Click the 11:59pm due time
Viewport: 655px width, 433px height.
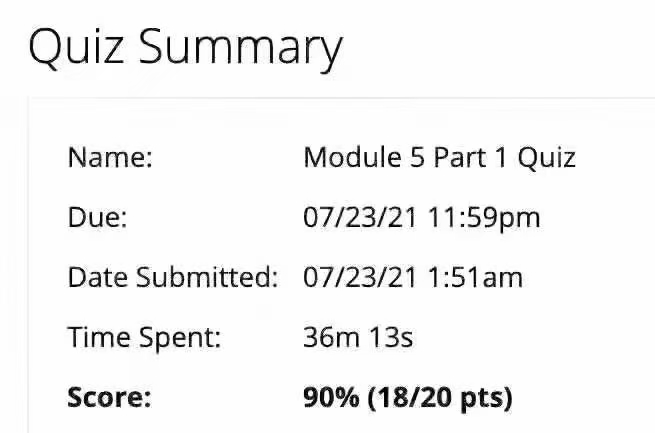point(485,218)
